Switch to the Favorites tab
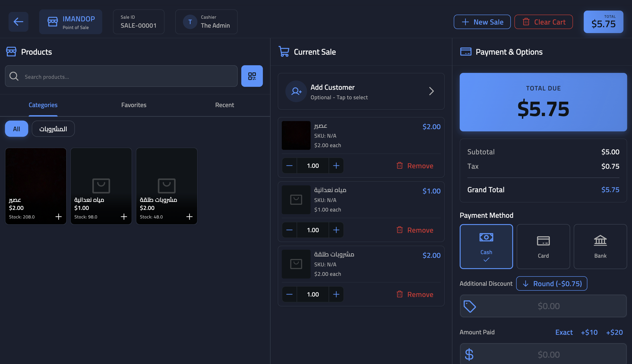The height and width of the screenshot is (364, 632). tap(134, 105)
